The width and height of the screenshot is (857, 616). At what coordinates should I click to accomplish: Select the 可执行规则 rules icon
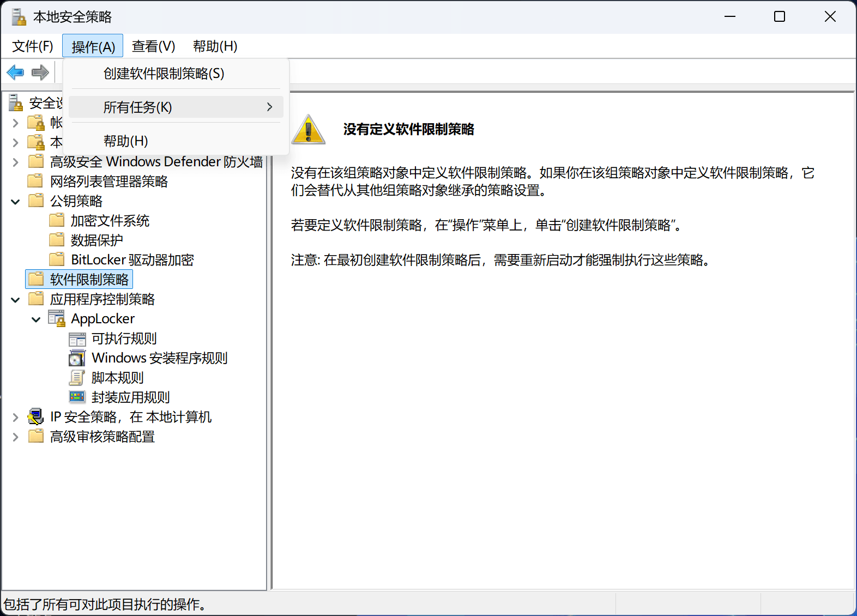[77, 339]
